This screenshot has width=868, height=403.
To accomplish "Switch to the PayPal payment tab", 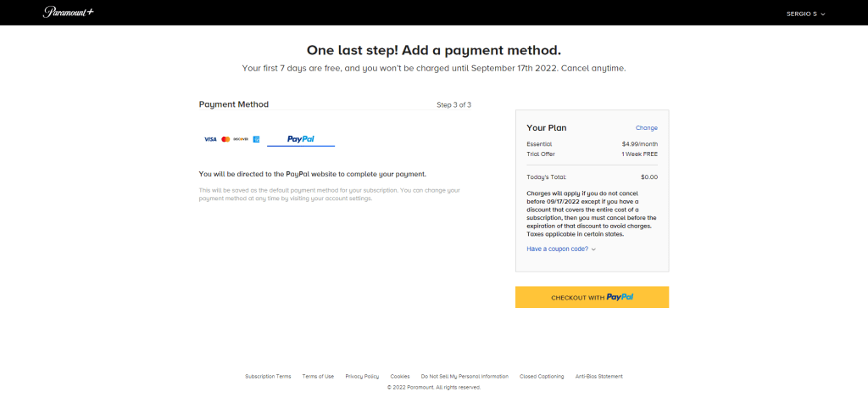I will click(x=301, y=139).
